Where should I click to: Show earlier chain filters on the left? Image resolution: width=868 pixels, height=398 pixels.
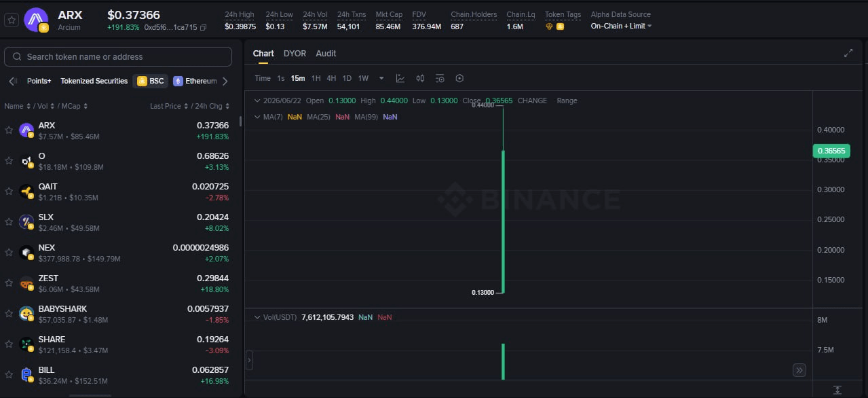pyautogui.click(x=12, y=81)
